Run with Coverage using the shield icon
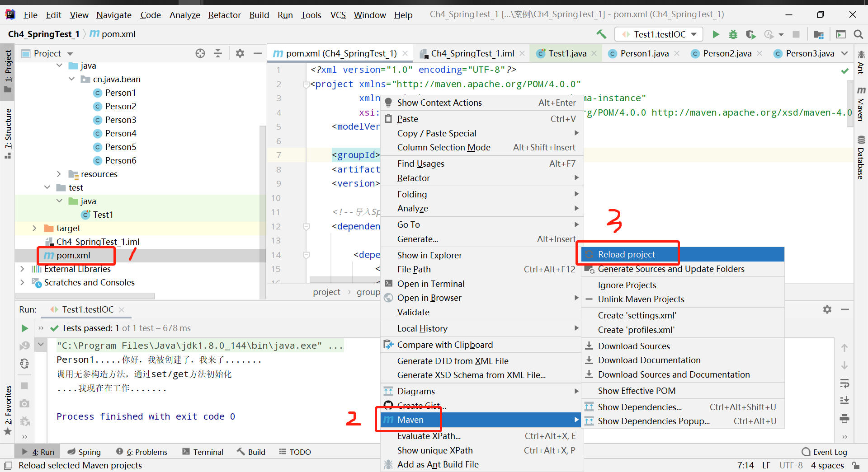 (751, 34)
